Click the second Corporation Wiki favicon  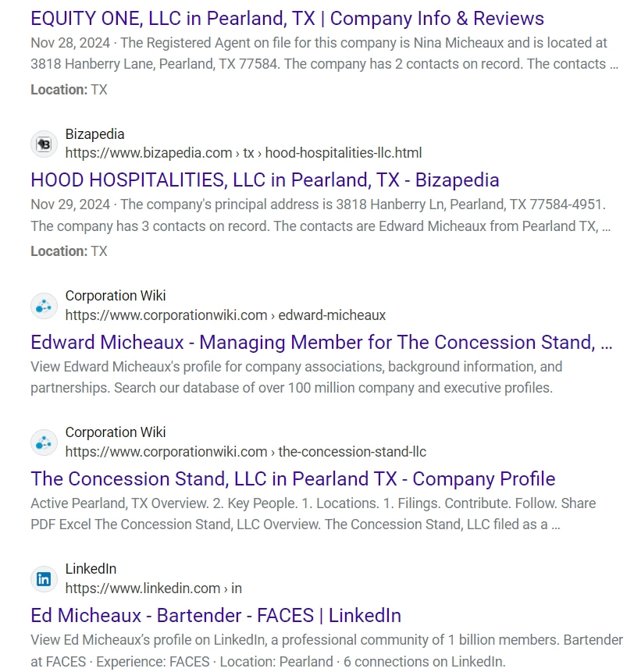[x=44, y=443]
